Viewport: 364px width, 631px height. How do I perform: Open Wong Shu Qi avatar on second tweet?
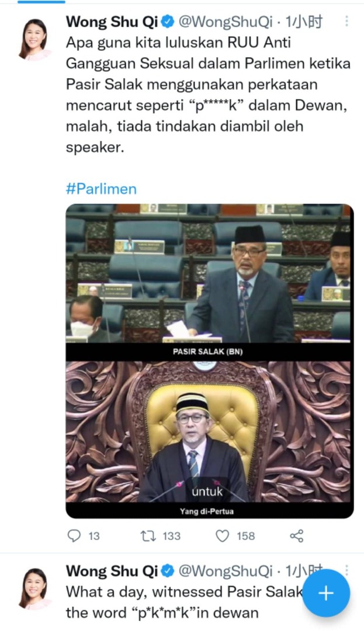tap(35, 588)
